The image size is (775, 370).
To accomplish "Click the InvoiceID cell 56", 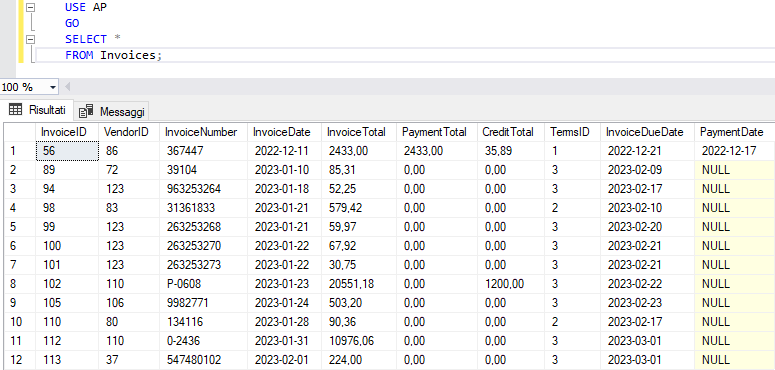I will coord(67,151).
